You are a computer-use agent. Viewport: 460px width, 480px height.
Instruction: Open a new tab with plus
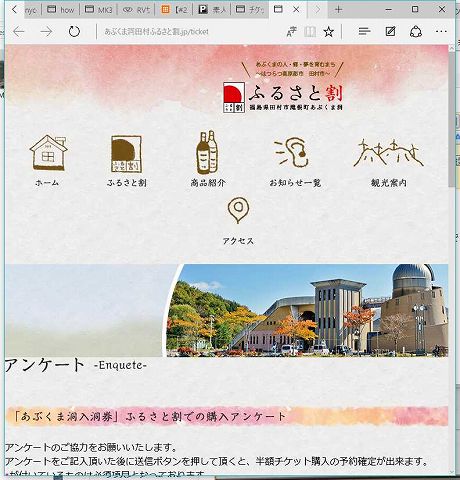pos(338,10)
